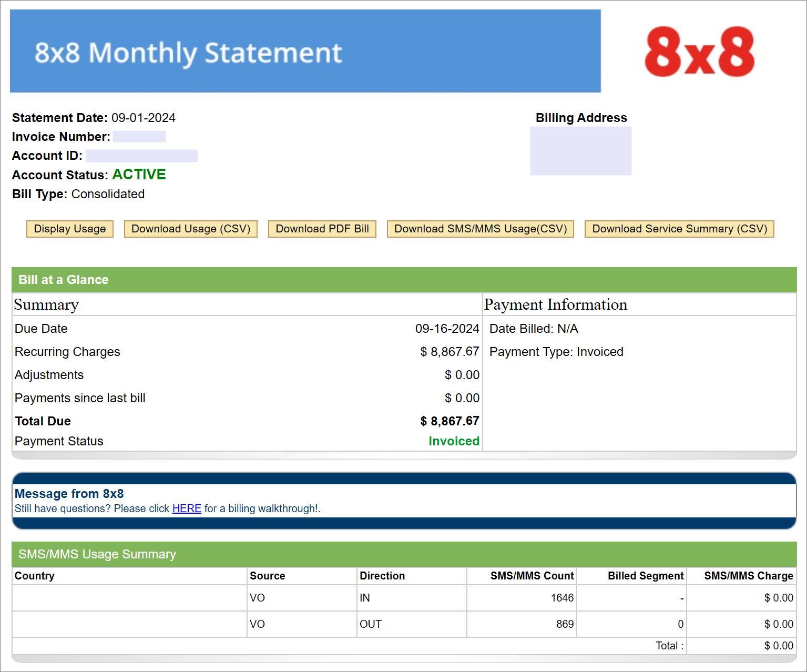Click Payment Type: Invoiced text
The image size is (807, 672).
[x=556, y=352]
